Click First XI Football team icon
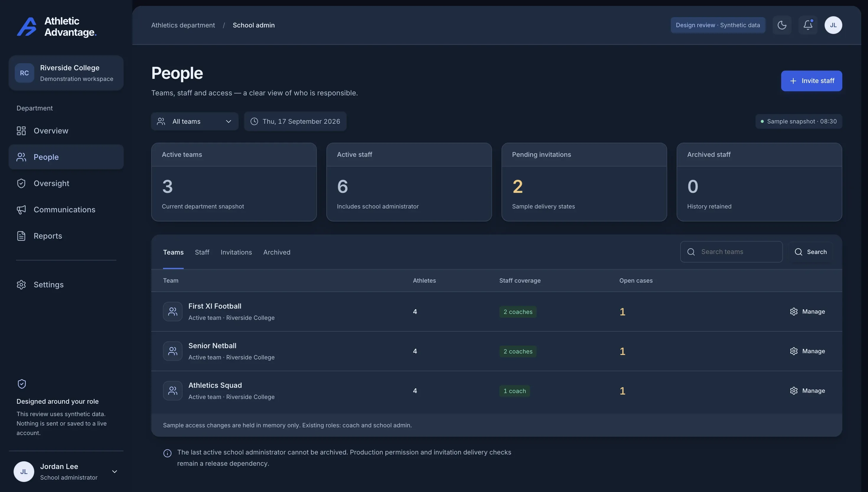This screenshot has height=492, width=868. point(173,312)
